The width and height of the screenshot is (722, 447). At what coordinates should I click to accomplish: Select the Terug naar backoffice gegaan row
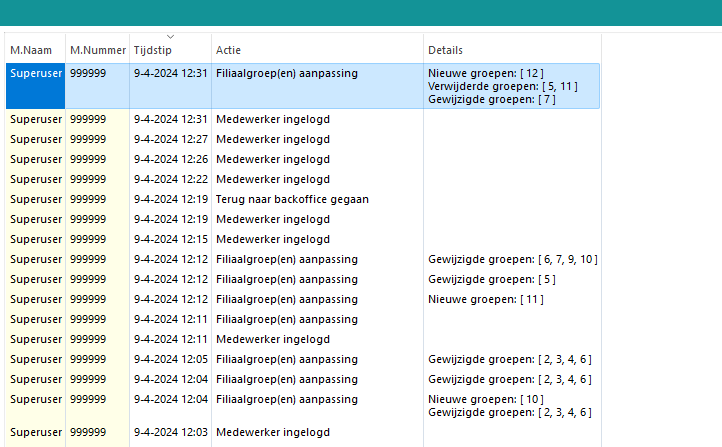click(x=303, y=199)
